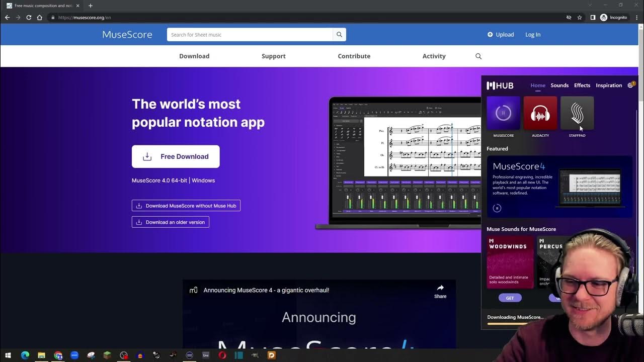Open the Activity menu item
The width and height of the screenshot is (644, 362).
[434, 56]
